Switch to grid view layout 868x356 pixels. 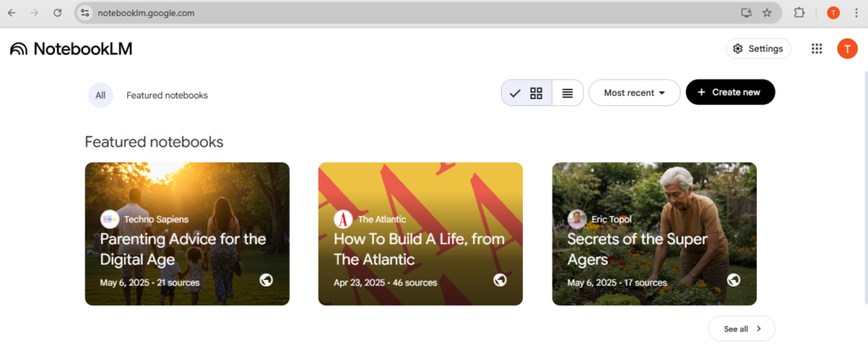pyautogui.click(x=536, y=93)
